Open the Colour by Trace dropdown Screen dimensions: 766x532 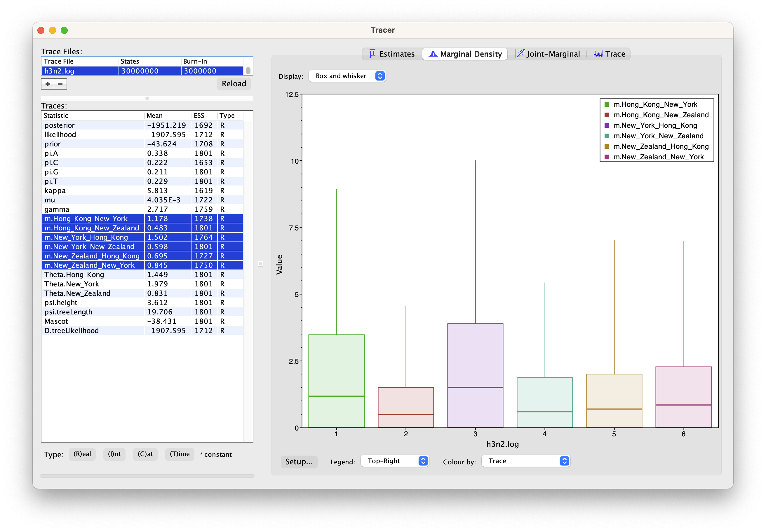525,461
